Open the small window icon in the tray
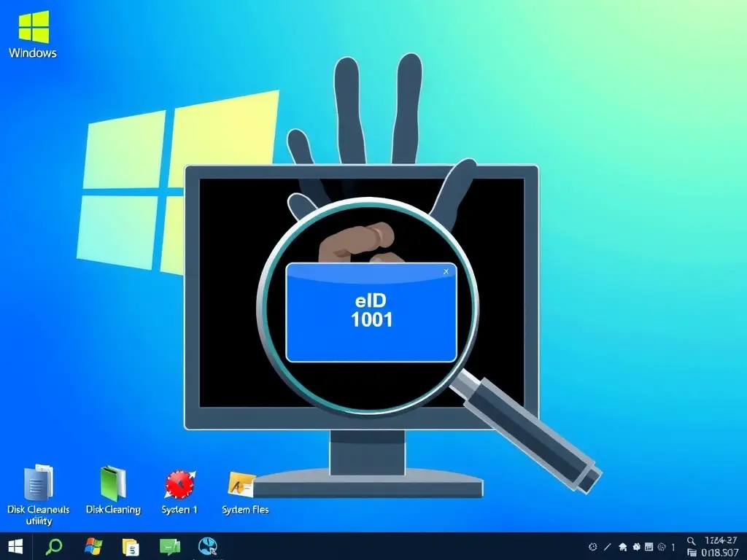The image size is (747, 560). coord(649,547)
